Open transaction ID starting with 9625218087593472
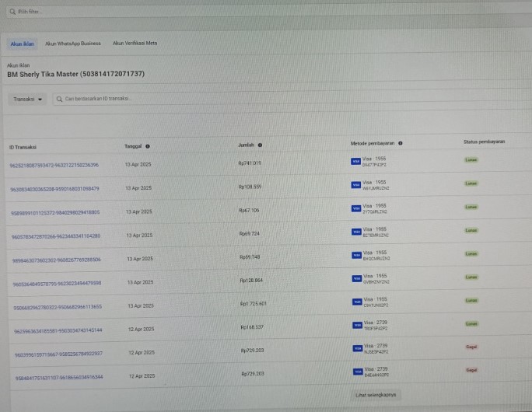Viewport: 532px width, 412px height. click(x=54, y=165)
